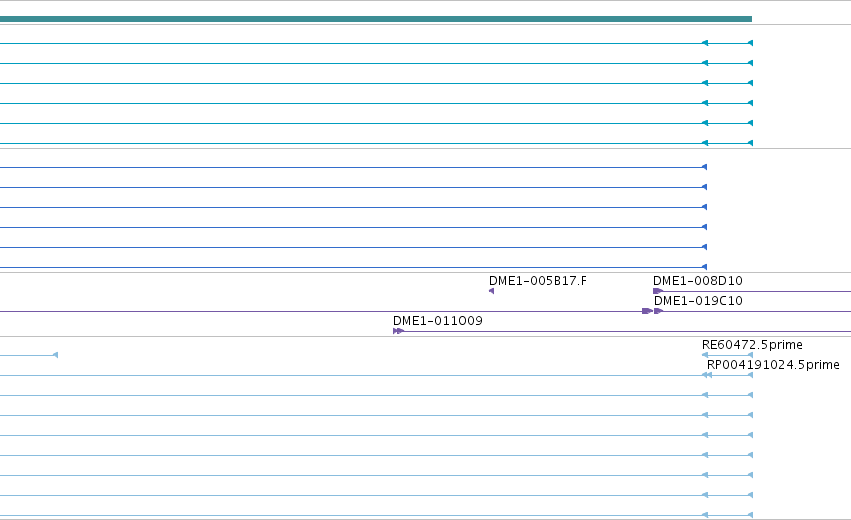Click the small purple arrowhead under DME1-005B17.F
This screenshot has height=520, width=851.
click(491, 291)
